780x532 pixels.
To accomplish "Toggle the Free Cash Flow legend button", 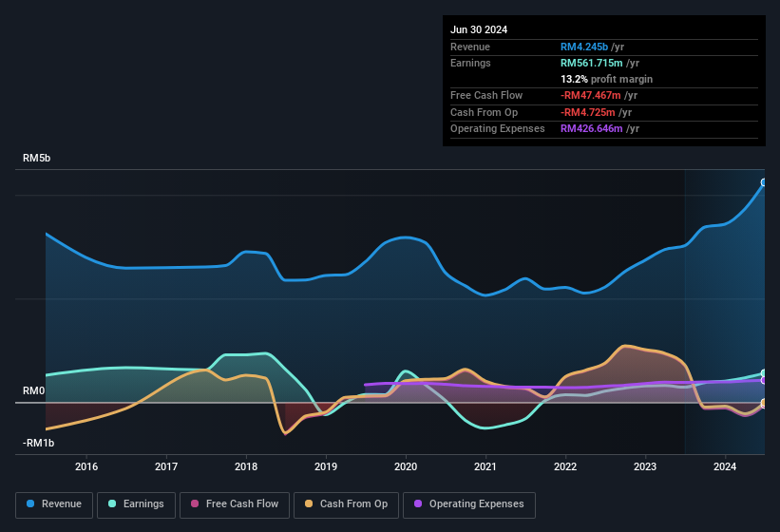I will pyautogui.click(x=235, y=504).
